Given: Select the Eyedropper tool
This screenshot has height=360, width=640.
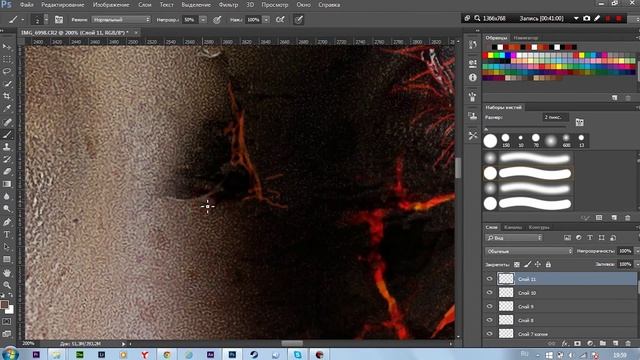Looking at the screenshot, I should 7,109.
